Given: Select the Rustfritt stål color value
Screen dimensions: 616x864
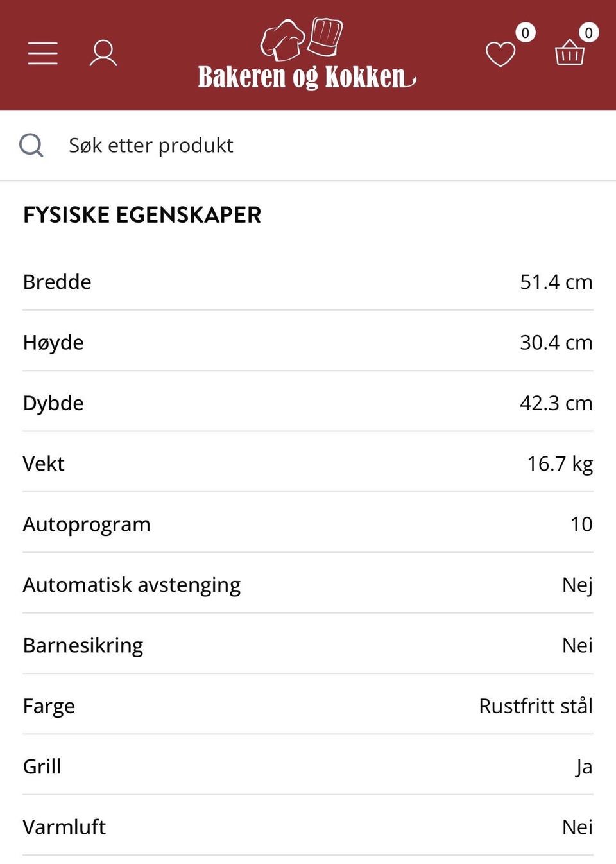Looking at the screenshot, I should 535,706.
